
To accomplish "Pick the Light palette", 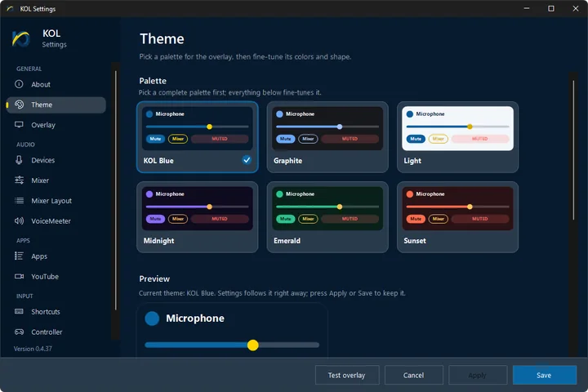I will click(x=457, y=137).
